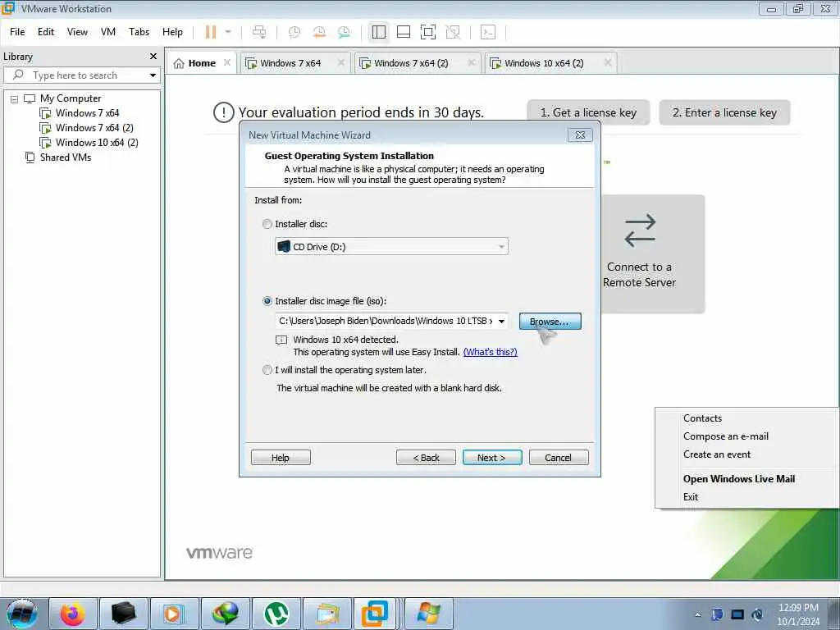Open the File menu
This screenshot has width=840, height=630.
click(x=17, y=32)
